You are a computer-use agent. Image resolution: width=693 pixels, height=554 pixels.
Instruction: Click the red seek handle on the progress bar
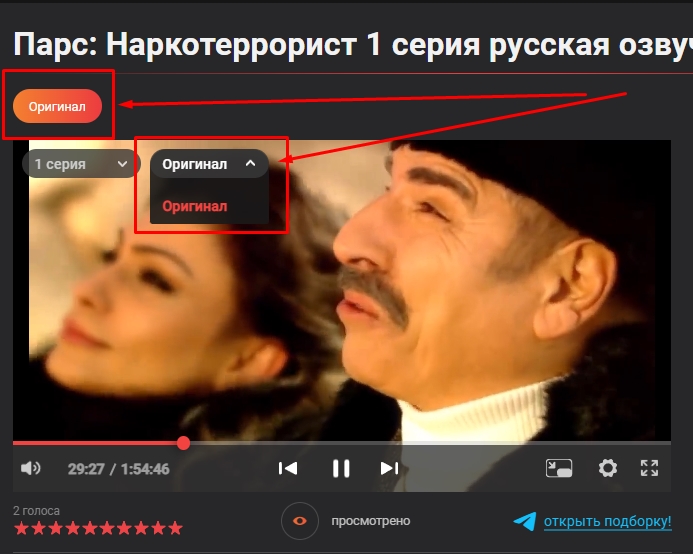pyautogui.click(x=183, y=442)
